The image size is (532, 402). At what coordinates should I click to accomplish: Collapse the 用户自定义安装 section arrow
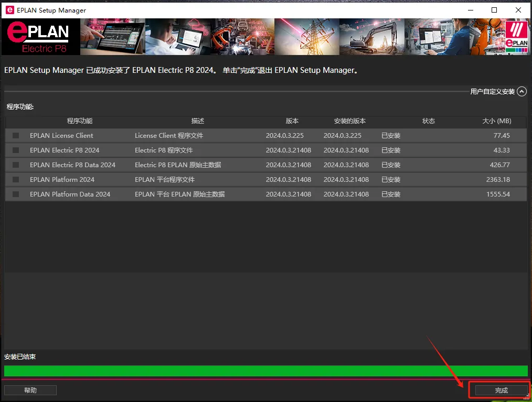point(522,92)
